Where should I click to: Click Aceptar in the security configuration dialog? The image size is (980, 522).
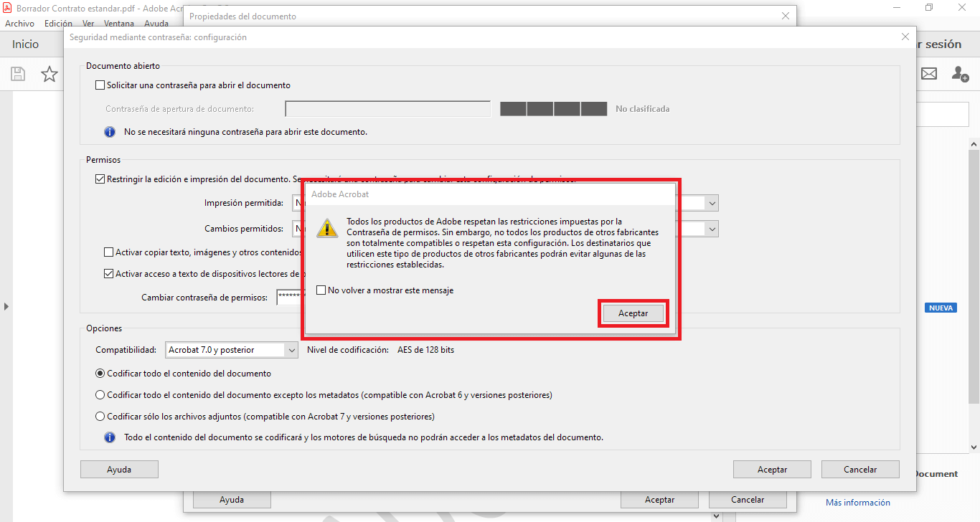coord(772,470)
